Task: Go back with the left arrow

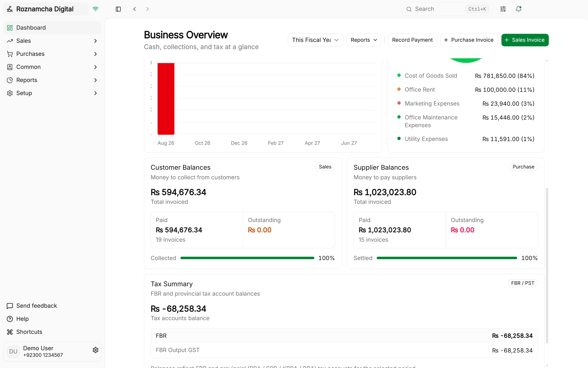Action: pyautogui.click(x=135, y=9)
